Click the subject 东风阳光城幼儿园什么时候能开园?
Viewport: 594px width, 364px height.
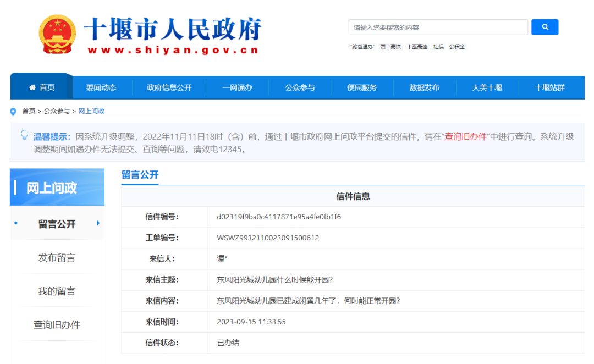click(x=274, y=279)
